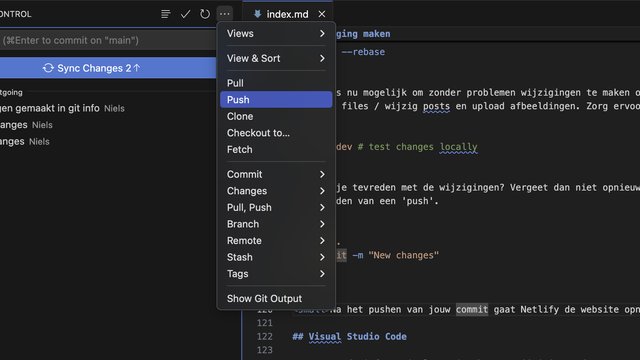Image resolution: width=640 pixels, height=360 pixels.
Task: Click the view as tree/list icon in Source Control header
Action: [x=165, y=14]
